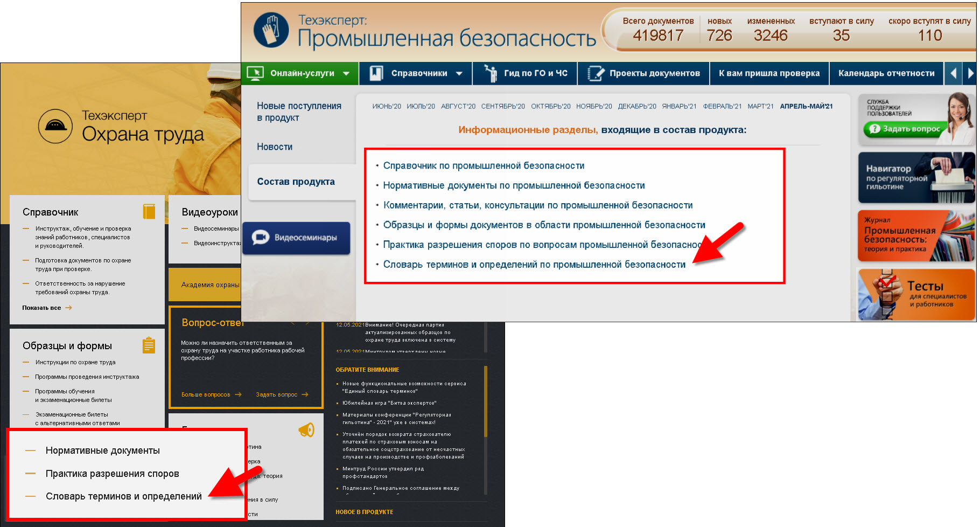
Task: Open the Журнал Промышленная безопасность banner
Action: [x=916, y=236]
